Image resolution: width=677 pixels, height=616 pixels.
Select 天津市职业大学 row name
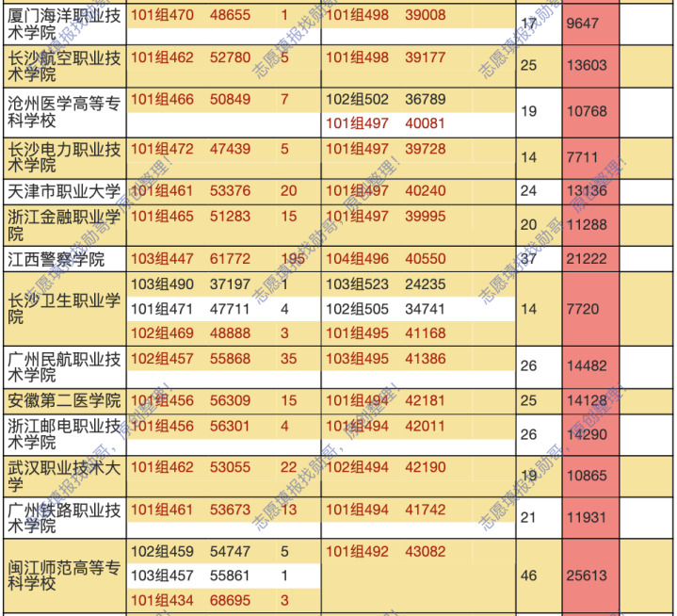coord(64,191)
